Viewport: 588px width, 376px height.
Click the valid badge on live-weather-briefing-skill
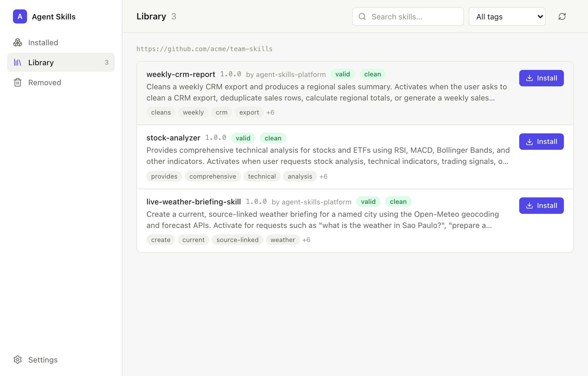click(x=368, y=202)
